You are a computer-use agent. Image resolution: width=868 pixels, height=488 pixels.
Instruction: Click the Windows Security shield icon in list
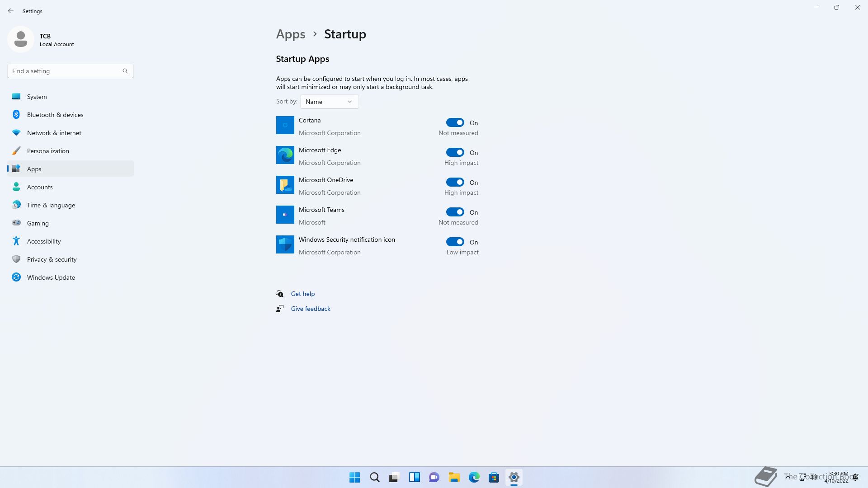click(x=285, y=244)
